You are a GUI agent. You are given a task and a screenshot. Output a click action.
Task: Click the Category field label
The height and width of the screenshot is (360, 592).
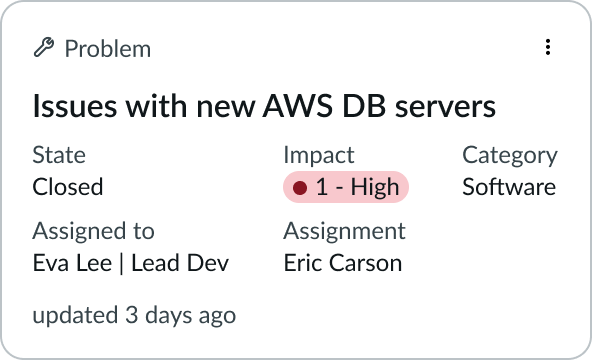[x=510, y=155]
